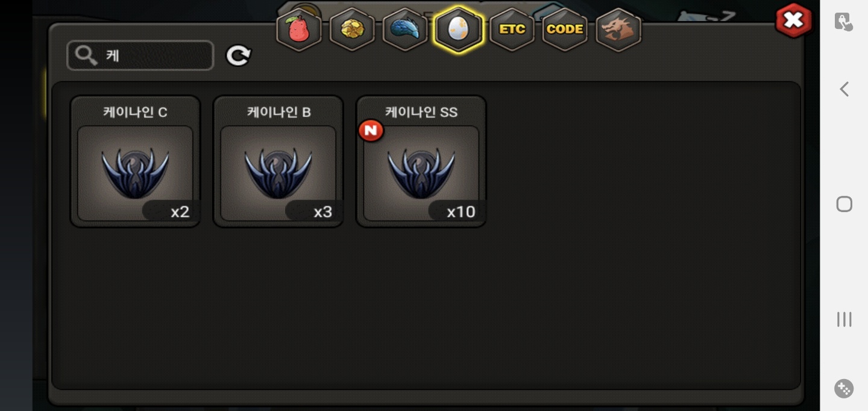This screenshot has width=868, height=411.
Task: Tap the Android back arrow
Action: point(844,89)
